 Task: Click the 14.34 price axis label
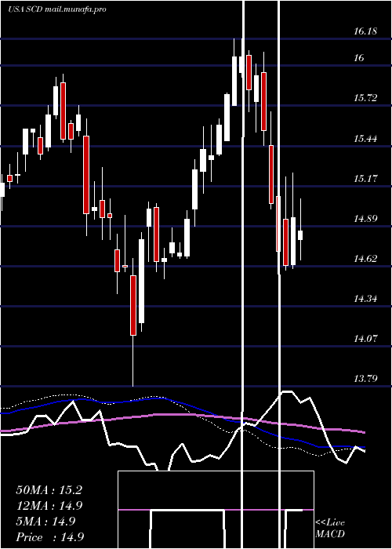(365, 299)
